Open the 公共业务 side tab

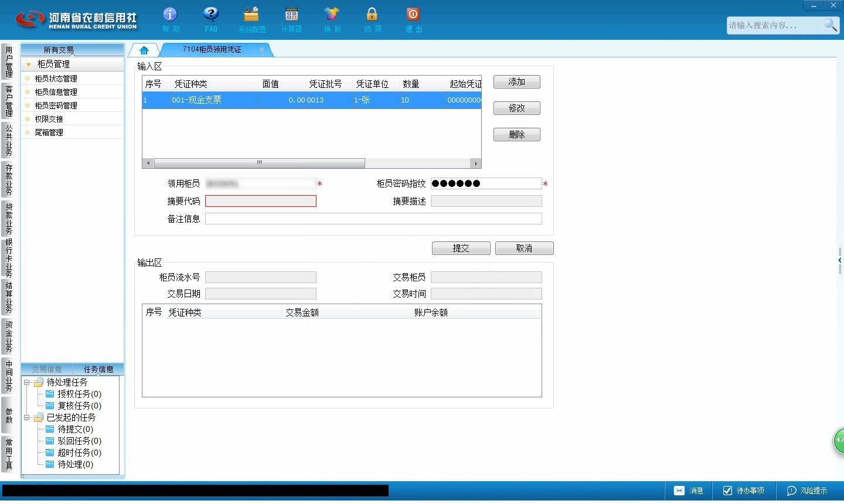point(8,140)
